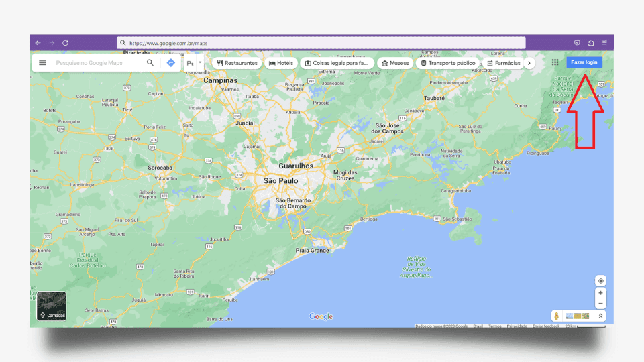
Task: Zoom in using the plus button
Action: pos(600,293)
